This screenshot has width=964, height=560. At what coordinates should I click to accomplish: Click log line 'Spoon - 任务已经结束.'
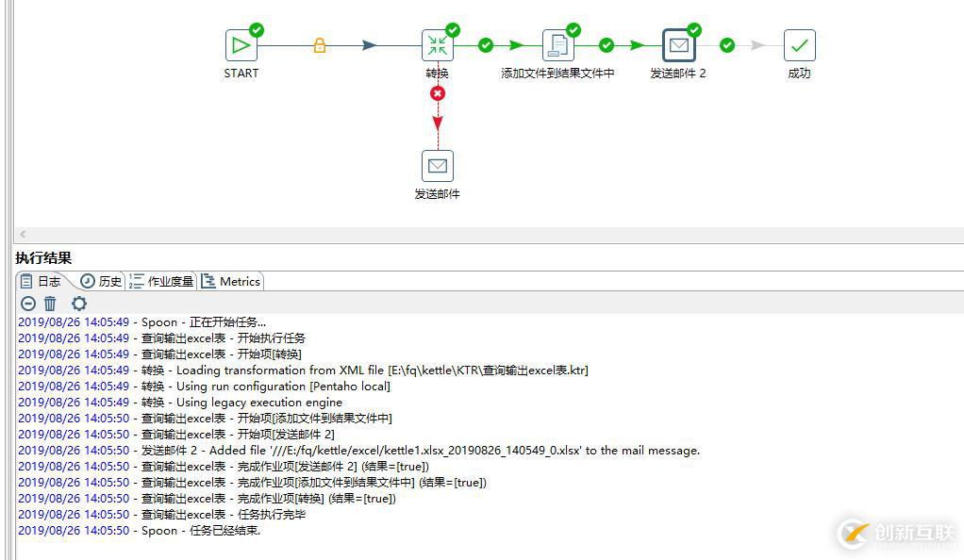click(x=140, y=530)
